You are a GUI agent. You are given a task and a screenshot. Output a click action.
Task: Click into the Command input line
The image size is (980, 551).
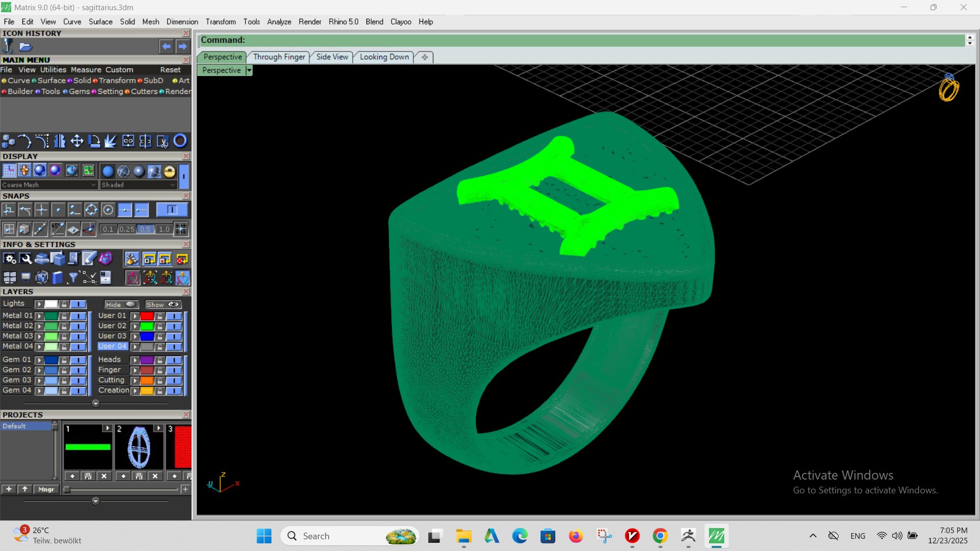coord(582,40)
